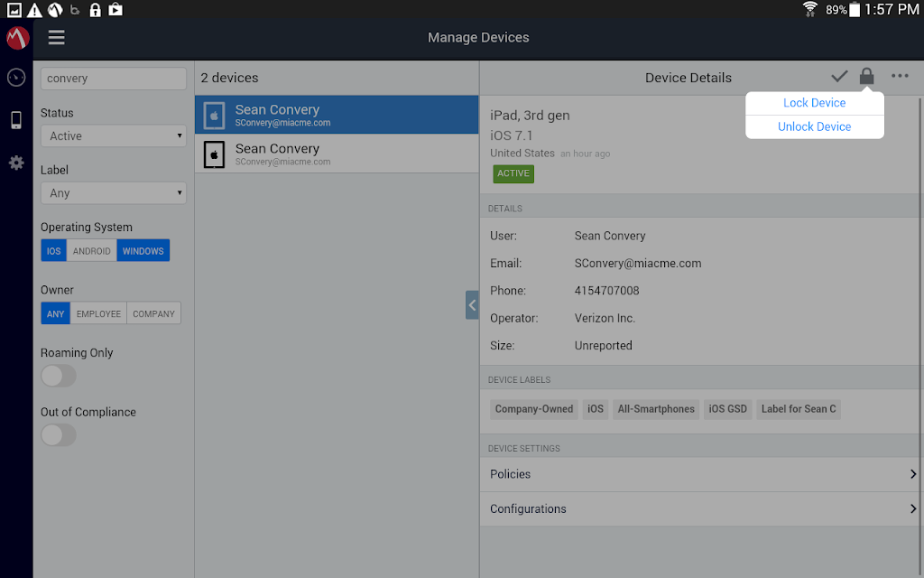The image size is (924, 578).
Task: Choose Lock Device from the popup menu
Action: click(815, 103)
